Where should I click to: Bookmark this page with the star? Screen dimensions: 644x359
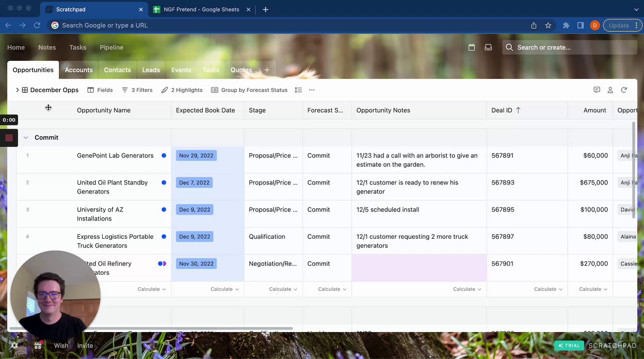548,25
